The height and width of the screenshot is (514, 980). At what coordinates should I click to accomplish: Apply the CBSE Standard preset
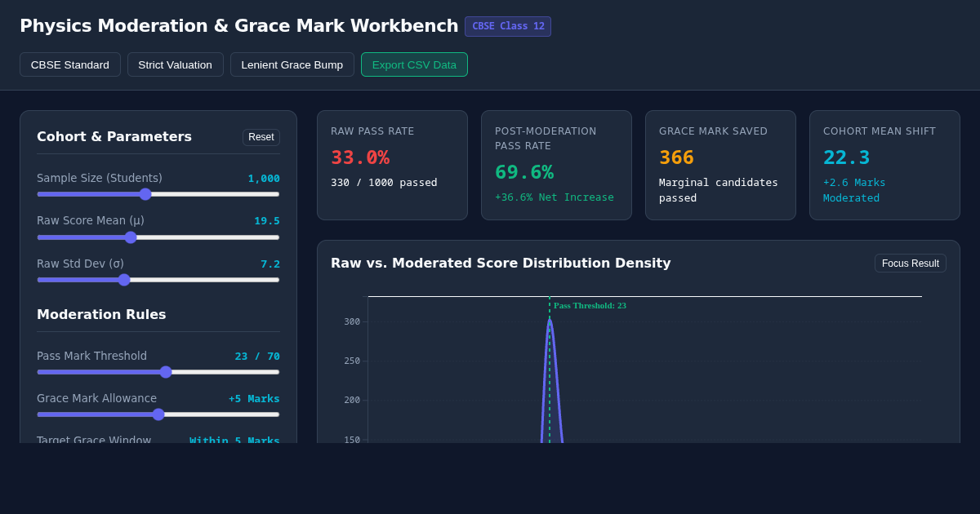(70, 64)
